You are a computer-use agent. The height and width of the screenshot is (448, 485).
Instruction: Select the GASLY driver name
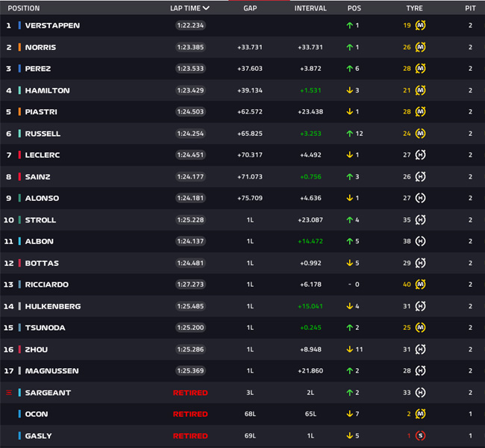pos(38,436)
